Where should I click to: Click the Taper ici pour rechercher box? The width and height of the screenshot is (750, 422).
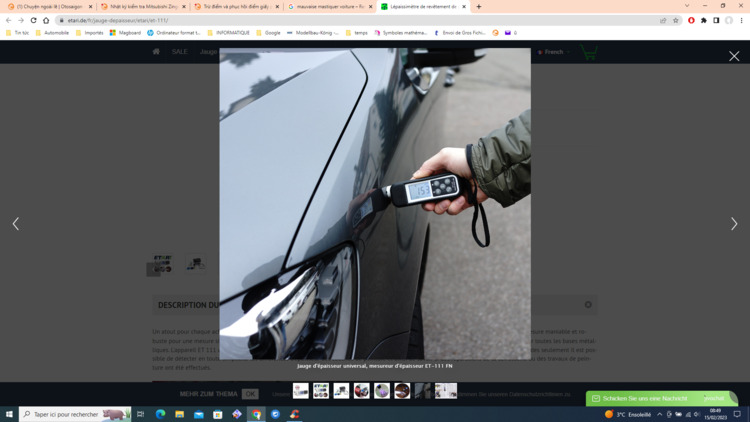pyautogui.click(x=75, y=414)
